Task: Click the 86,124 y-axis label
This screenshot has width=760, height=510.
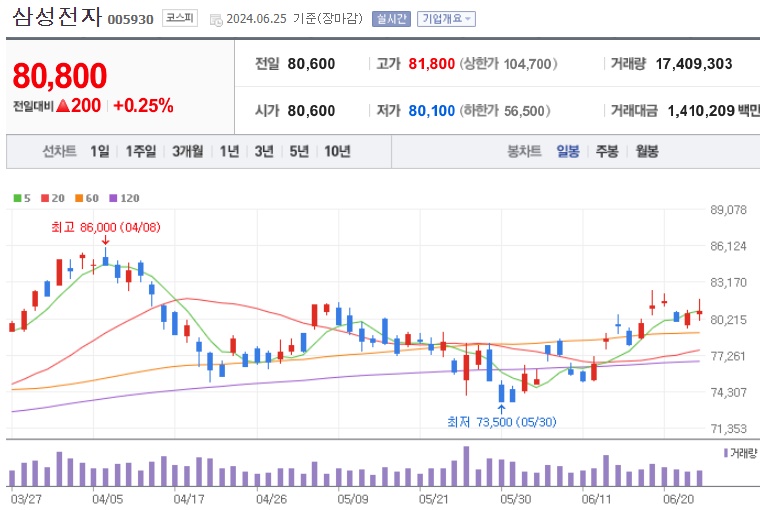Action: [728, 246]
